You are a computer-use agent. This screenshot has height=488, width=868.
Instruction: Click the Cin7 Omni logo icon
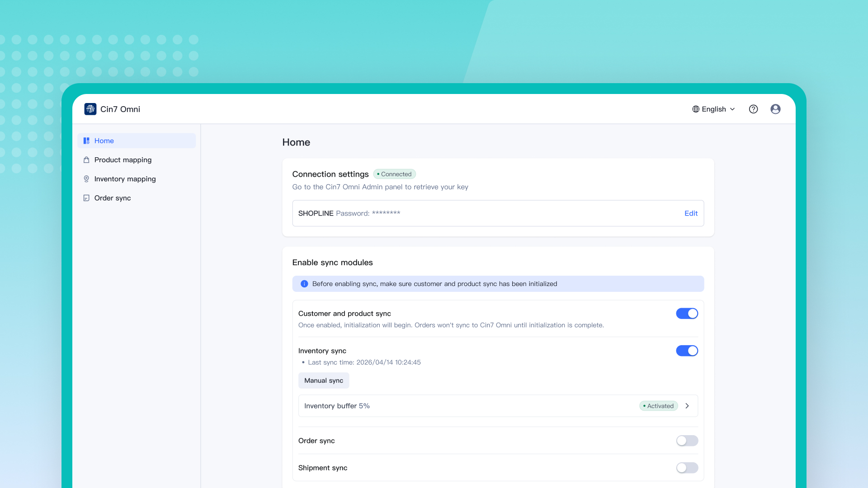pyautogui.click(x=90, y=109)
